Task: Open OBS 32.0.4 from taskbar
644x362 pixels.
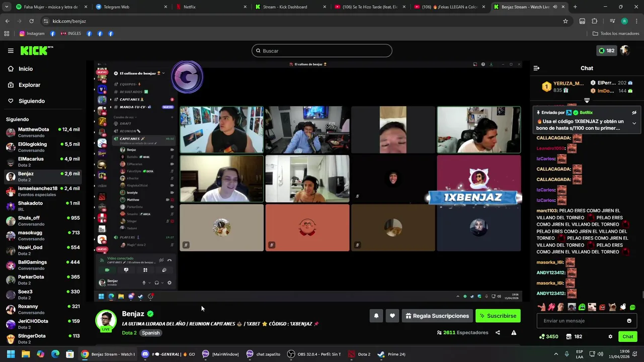Action: [314, 354]
